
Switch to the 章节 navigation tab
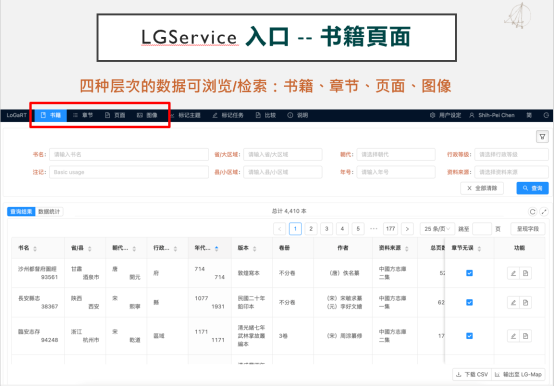point(83,115)
